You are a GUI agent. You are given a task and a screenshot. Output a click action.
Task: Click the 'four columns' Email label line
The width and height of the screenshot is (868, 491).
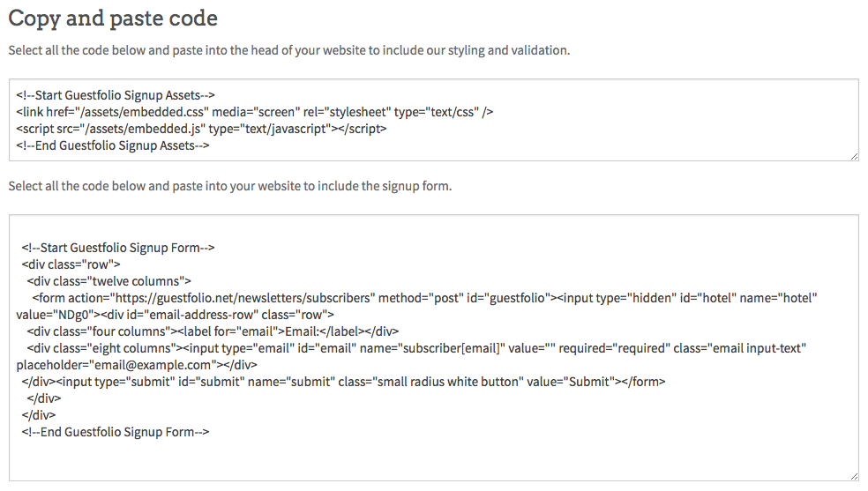(213, 331)
